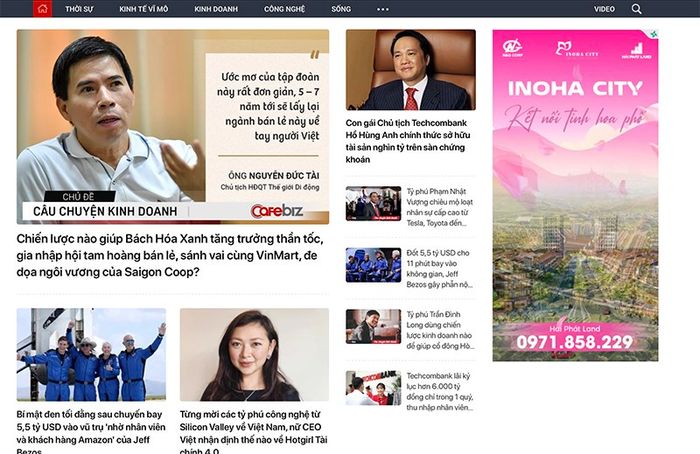Open the Trần Đình Long strategy article
The image size is (700, 454).
coord(440,330)
